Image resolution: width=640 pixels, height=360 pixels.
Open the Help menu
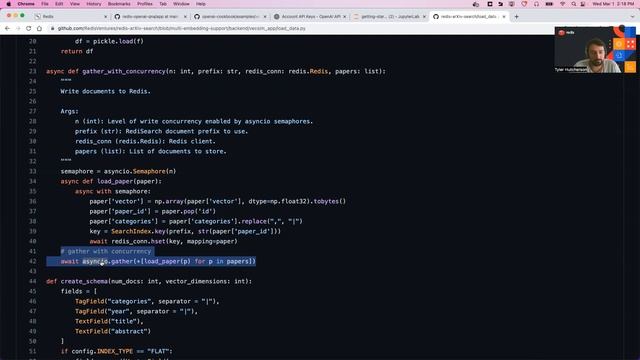201,4
